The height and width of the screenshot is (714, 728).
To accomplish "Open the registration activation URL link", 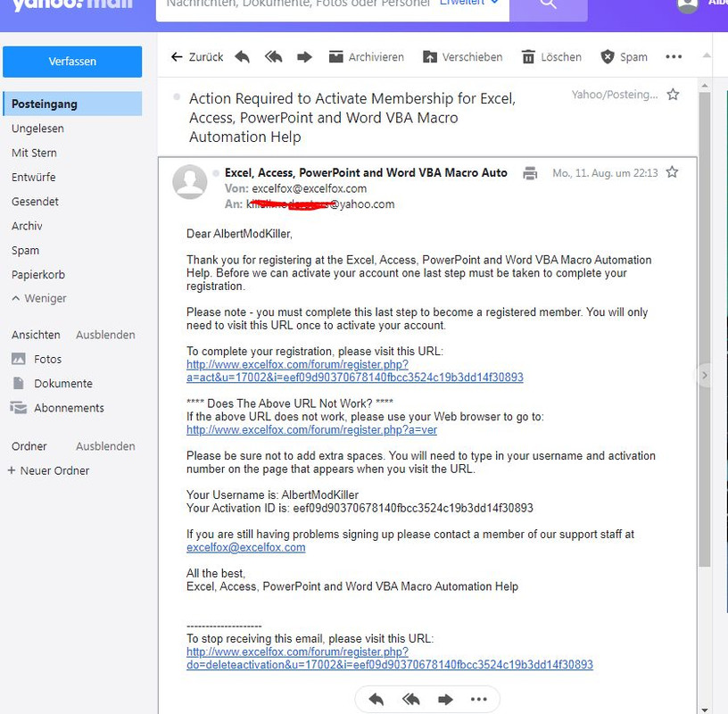I will pyautogui.click(x=355, y=370).
